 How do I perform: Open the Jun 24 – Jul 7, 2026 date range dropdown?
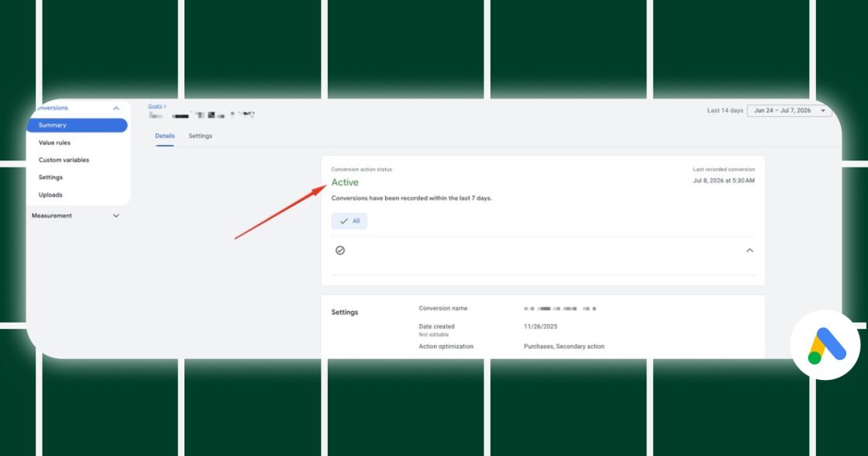click(789, 111)
